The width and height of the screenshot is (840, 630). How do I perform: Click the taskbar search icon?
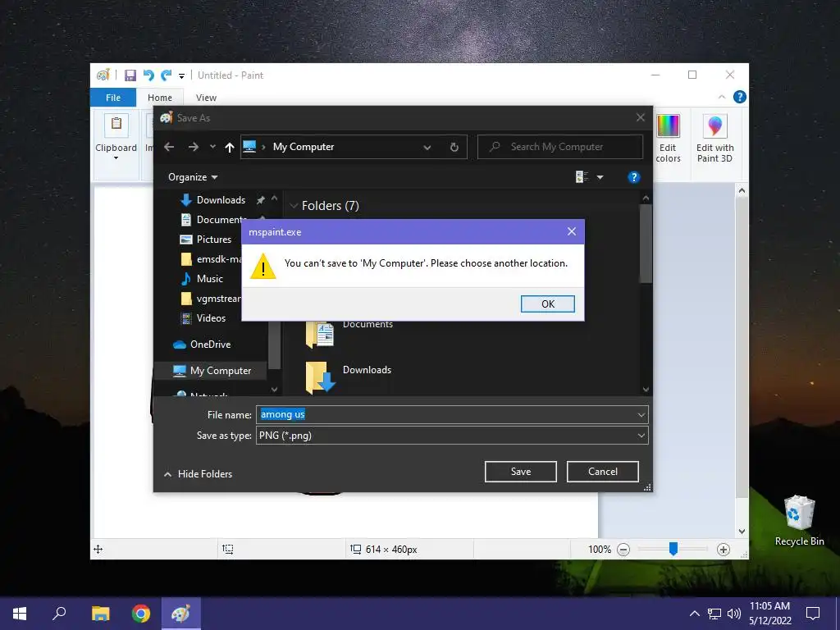[59, 614]
